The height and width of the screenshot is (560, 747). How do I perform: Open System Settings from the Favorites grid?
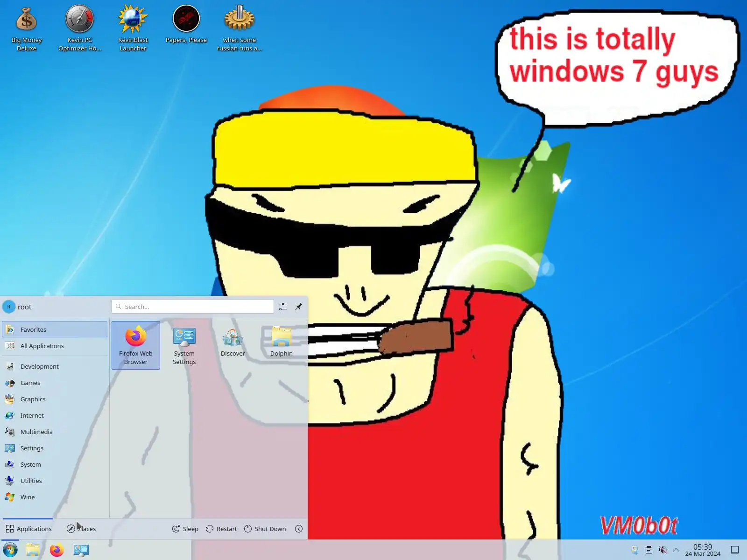point(184,345)
